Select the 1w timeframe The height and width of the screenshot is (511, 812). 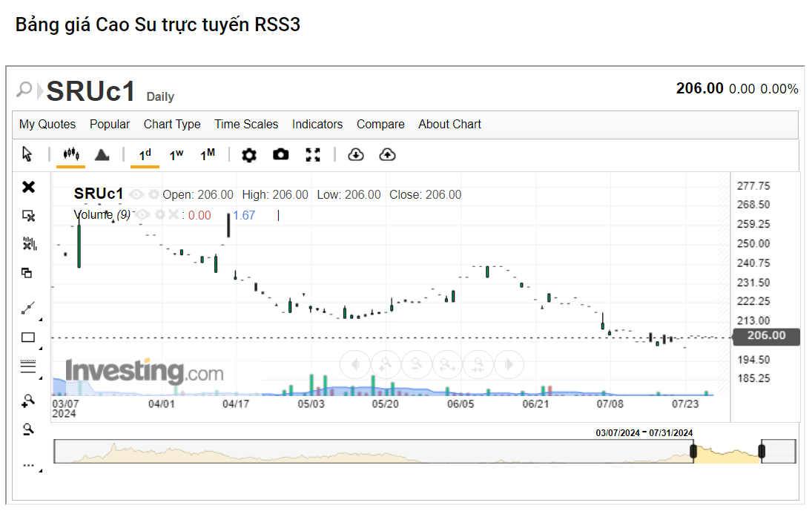[x=176, y=154]
